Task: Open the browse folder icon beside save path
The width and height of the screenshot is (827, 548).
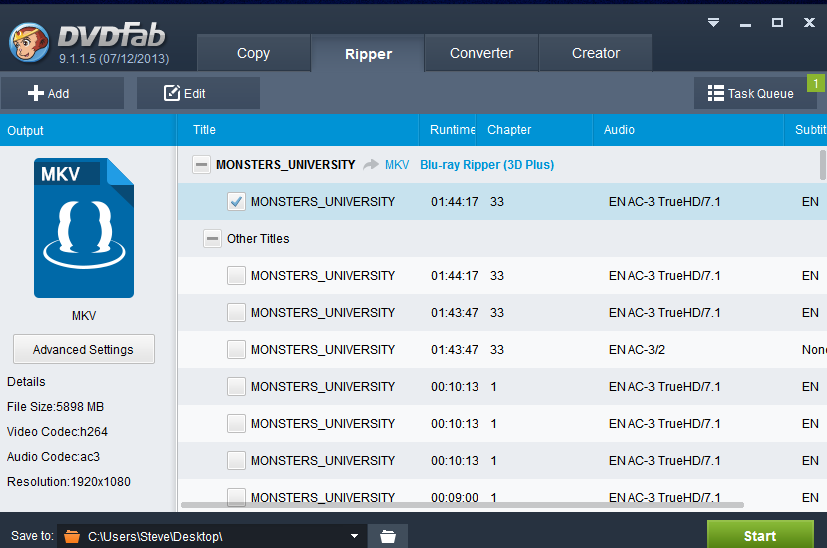Action: pos(388,536)
